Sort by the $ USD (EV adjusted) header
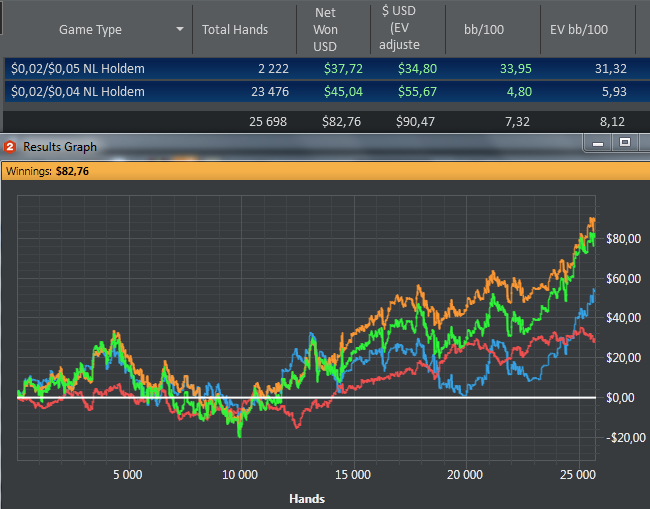This screenshot has height=509, width=650. point(399,28)
